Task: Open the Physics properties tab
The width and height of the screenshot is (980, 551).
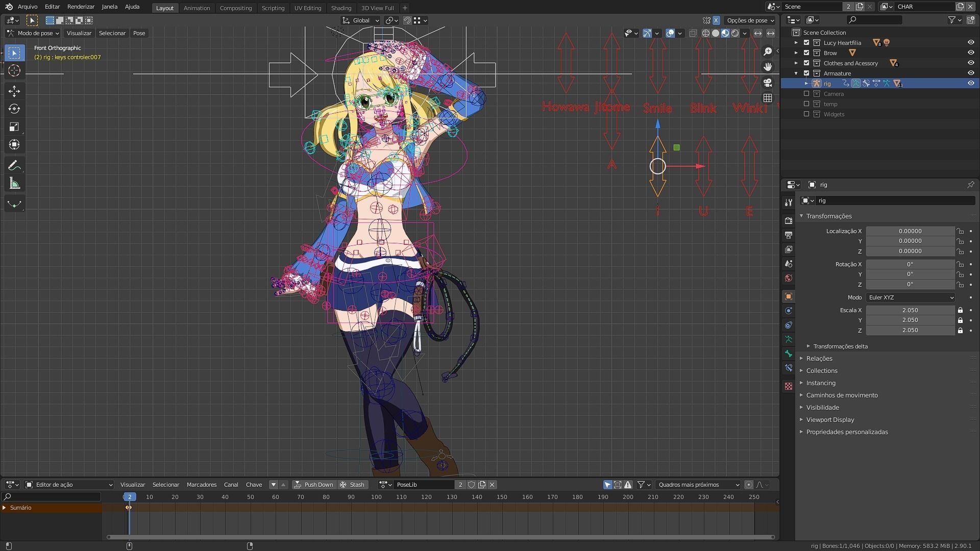Action: click(789, 311)
